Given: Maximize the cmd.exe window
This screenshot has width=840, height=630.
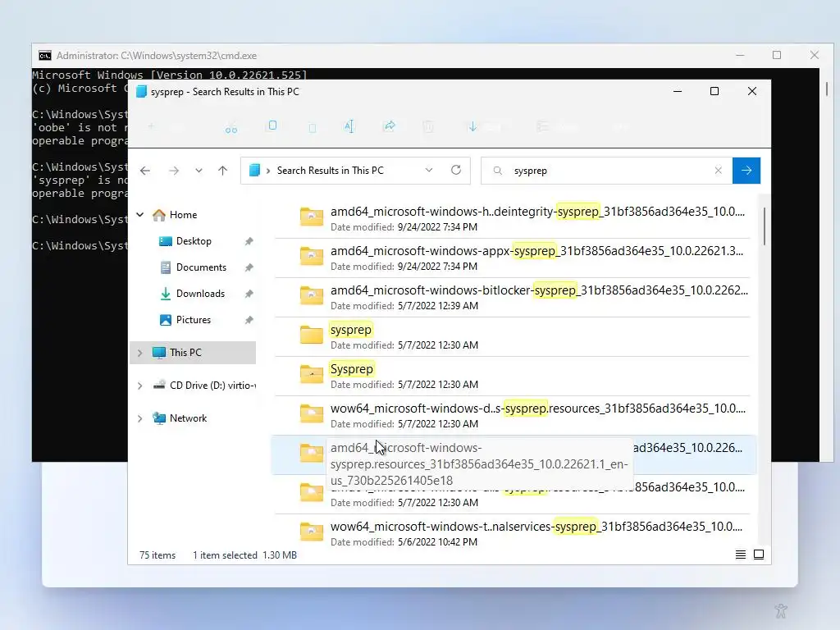Looking at the screenshot, I should (777, 55).
